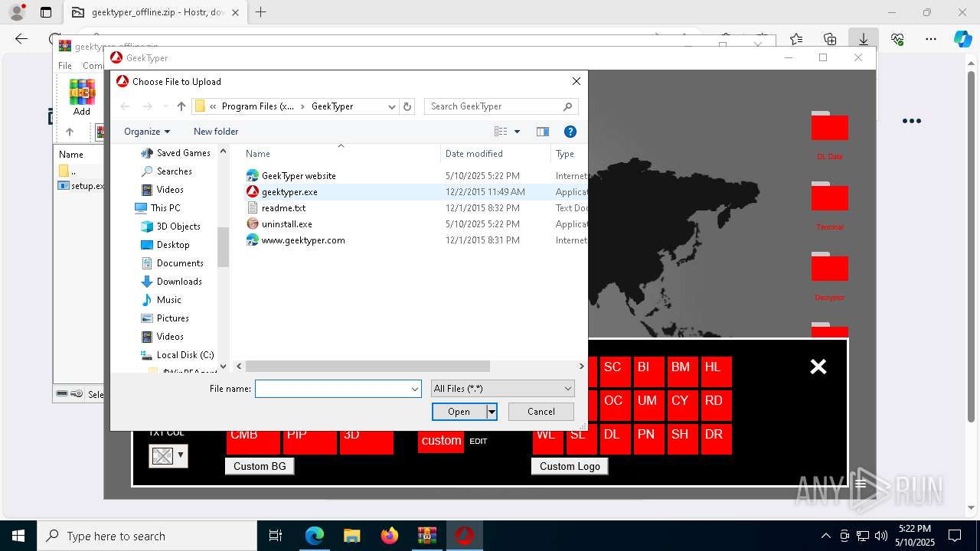Change the file view layout icon

[x=501, y=132]
